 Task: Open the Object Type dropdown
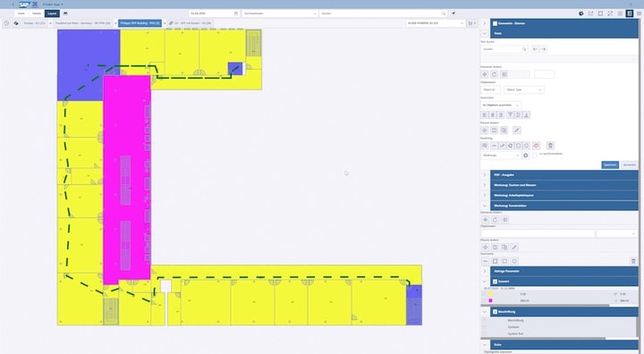523,89
